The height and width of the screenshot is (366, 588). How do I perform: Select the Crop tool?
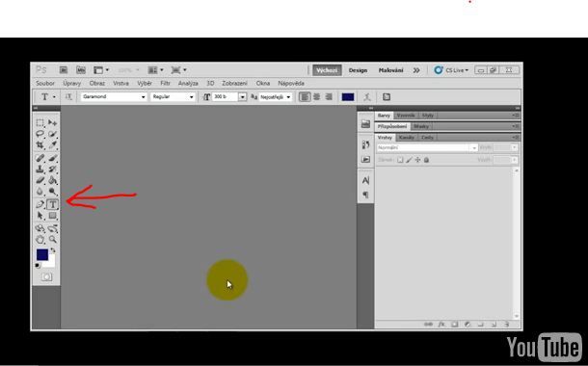[40, 144]
